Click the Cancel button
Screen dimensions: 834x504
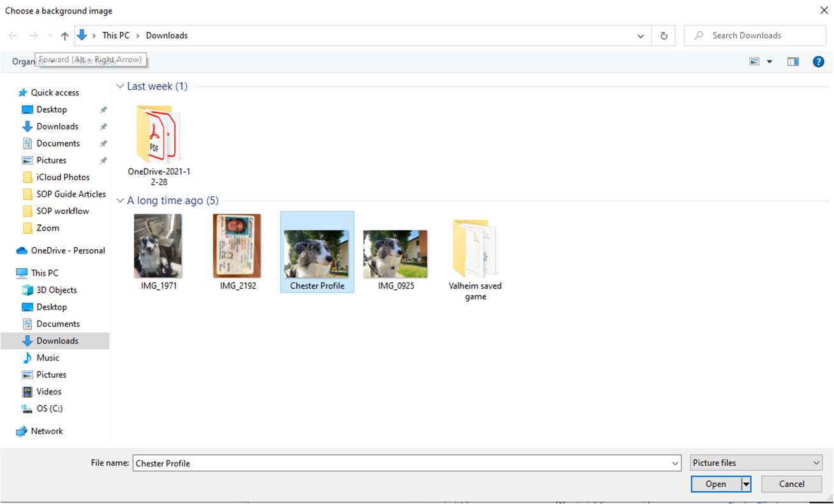(791, 484)
